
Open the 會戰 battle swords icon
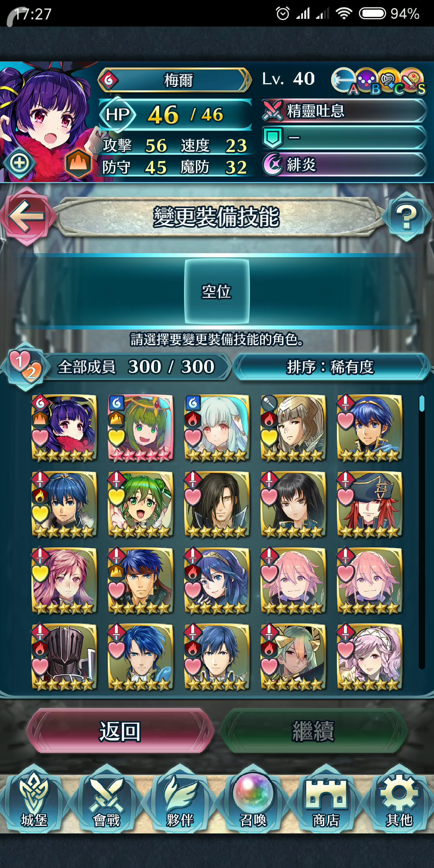click(106, 800)
